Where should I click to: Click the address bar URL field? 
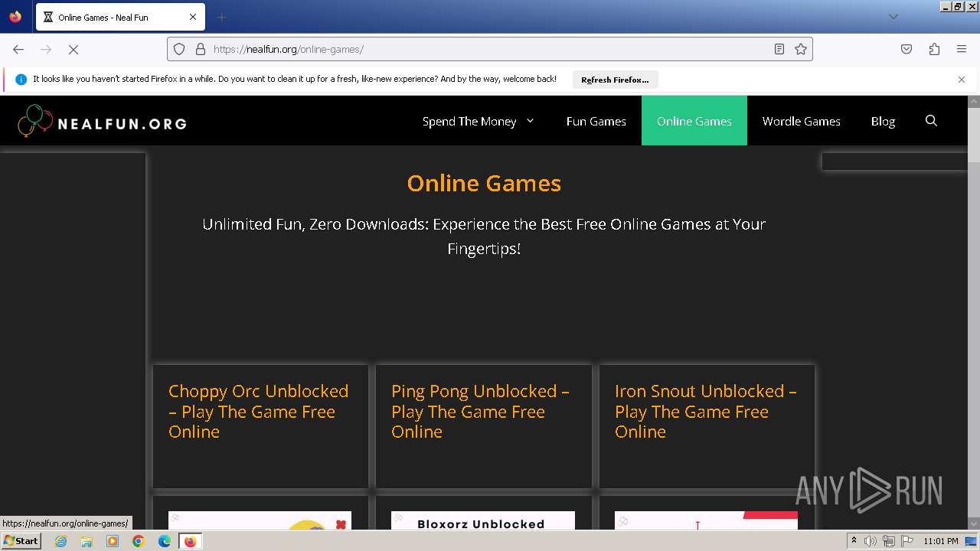point(490,49)
